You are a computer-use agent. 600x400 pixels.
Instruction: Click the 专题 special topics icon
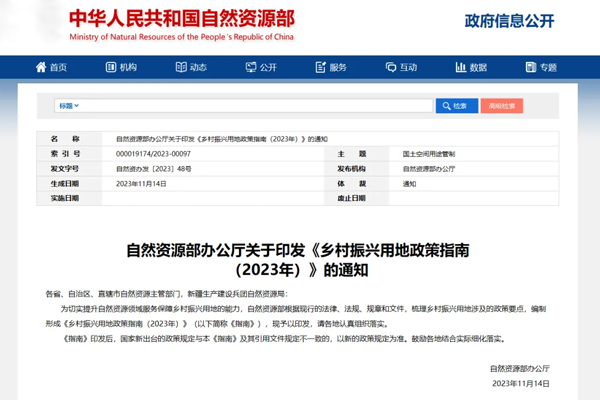530,68
